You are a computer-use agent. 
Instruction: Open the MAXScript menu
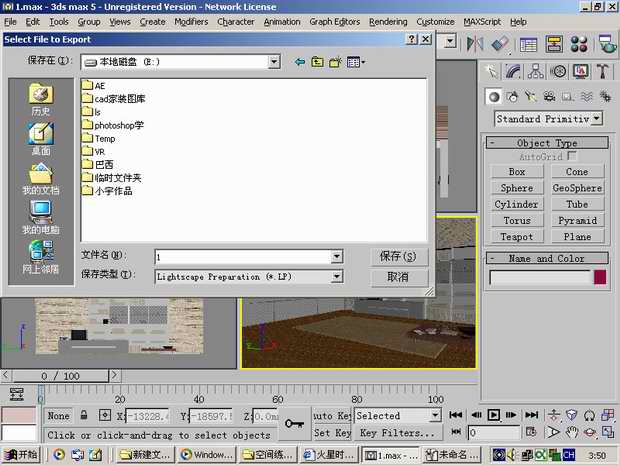point(482,22)
